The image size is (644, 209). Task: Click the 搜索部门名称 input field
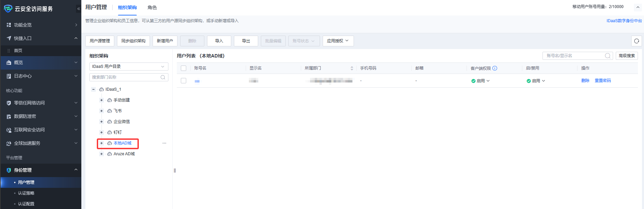(x=124, y=77)
